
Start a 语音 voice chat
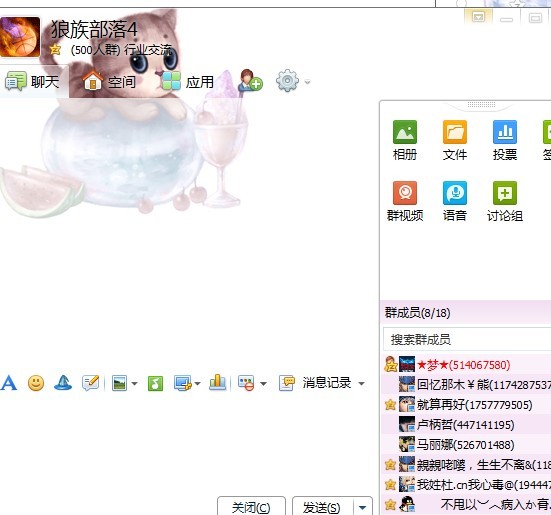(455, 201)
